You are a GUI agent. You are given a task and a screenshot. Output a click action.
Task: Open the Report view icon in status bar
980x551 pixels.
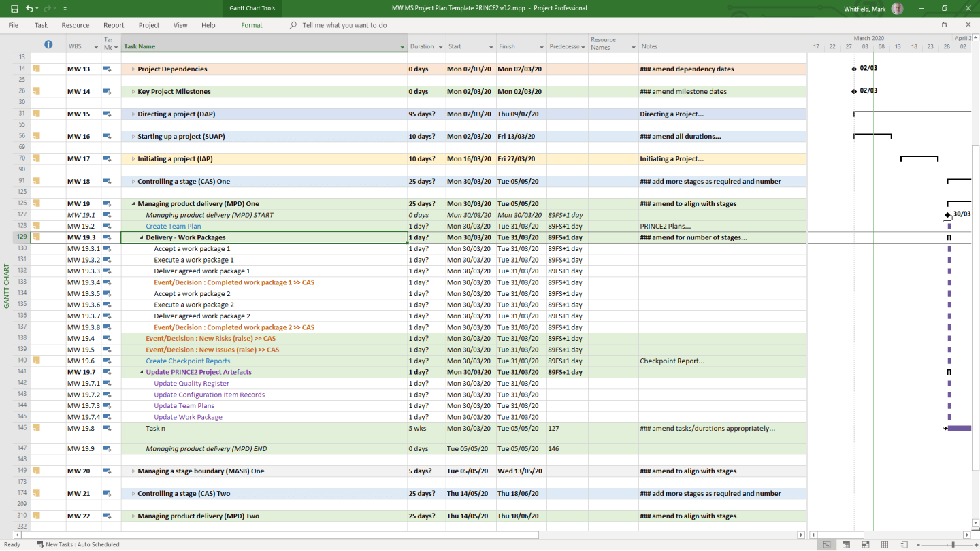(904, 544)
